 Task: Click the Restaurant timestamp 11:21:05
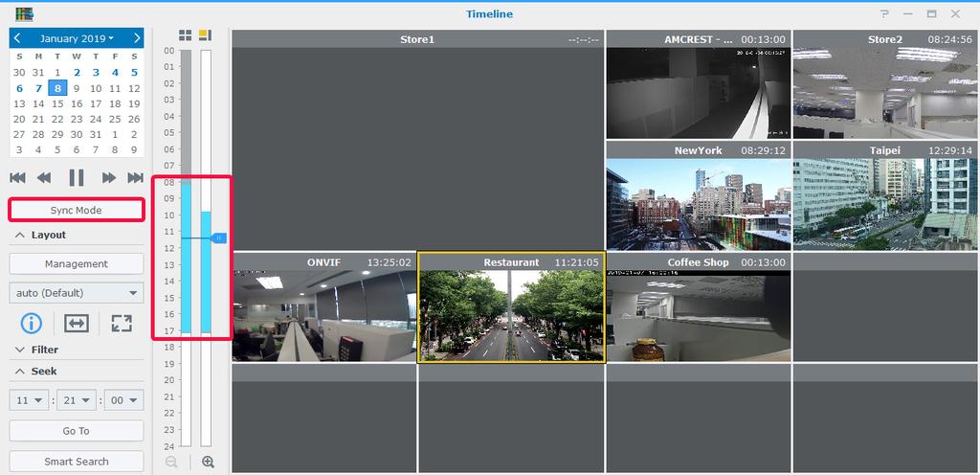[x=577, y=262]
